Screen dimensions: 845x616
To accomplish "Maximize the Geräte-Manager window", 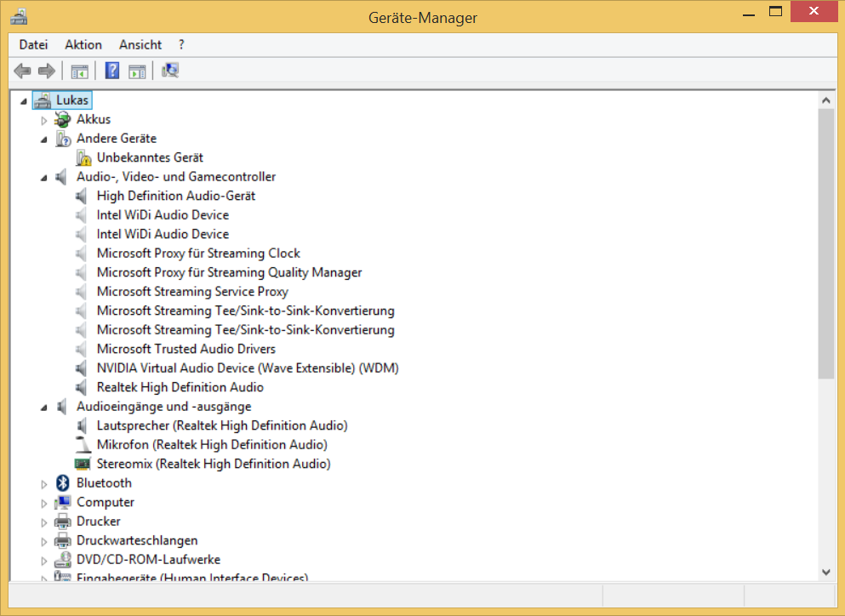I will click(775, 12).
